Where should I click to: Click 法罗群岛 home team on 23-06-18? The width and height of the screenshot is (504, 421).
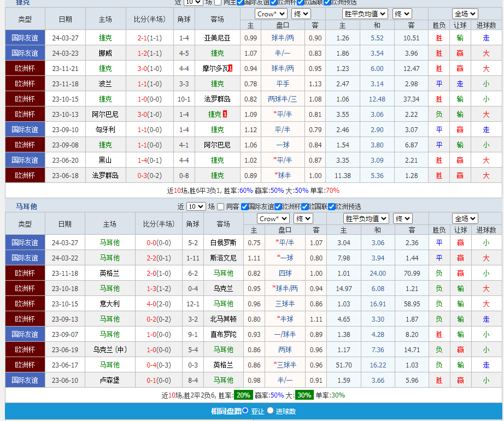point(105,175)
